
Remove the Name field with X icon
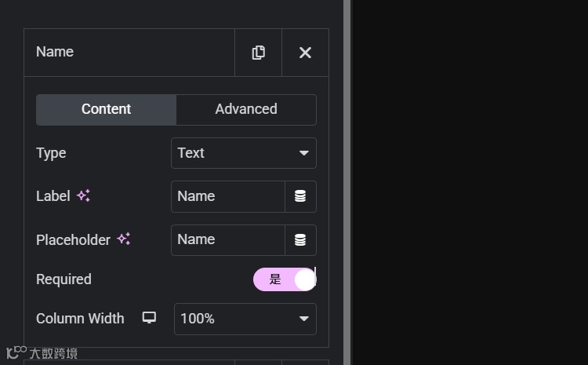pos(305,53)
